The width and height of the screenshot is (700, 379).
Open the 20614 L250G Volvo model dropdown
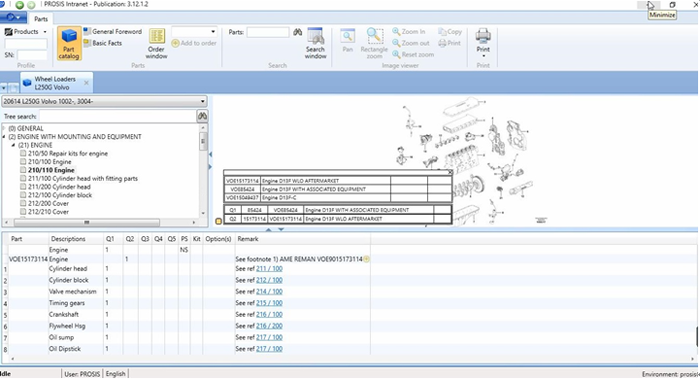point(104,101)
